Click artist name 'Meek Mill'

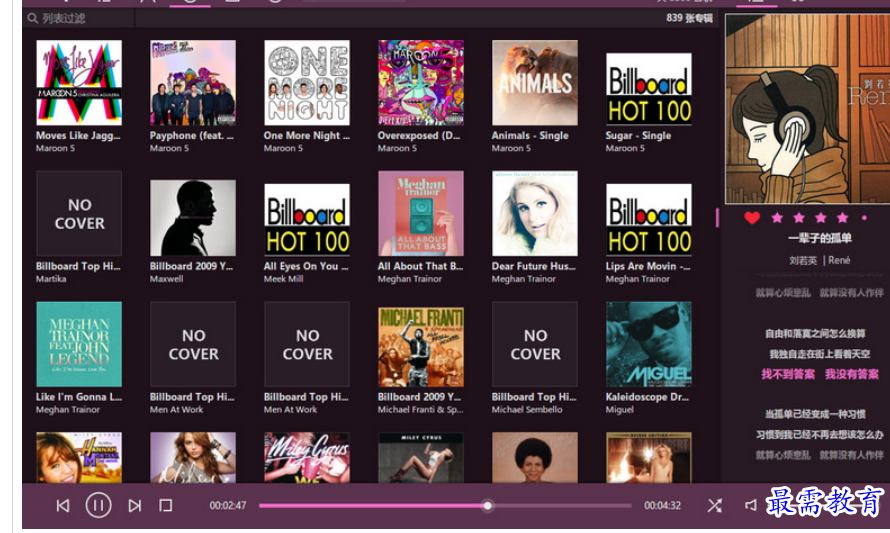coord(283,279)
